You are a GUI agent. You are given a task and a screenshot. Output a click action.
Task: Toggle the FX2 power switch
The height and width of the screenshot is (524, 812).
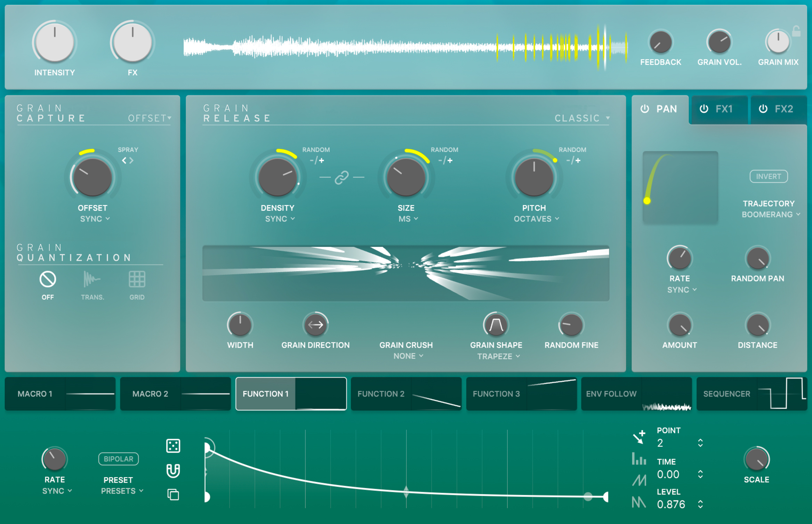[763, 110]
